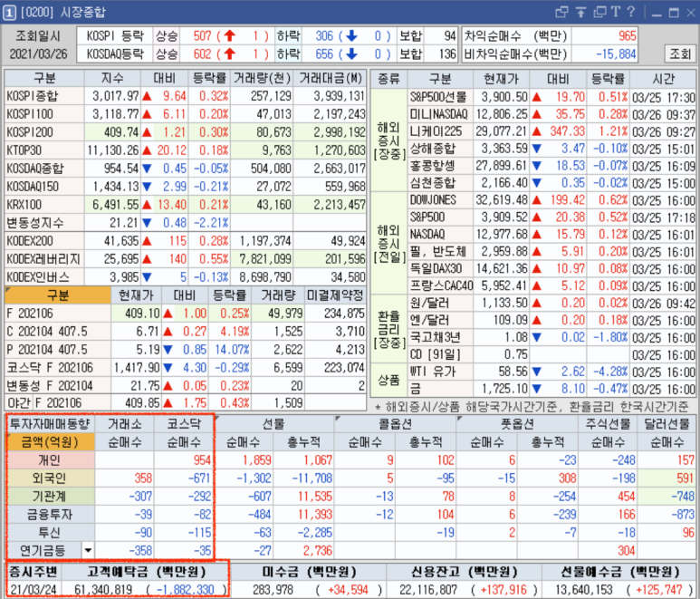Open the 연기금등 investor dropdown arrow
Image resolution: width=700 pixels, height=599 pixels.
click(x=88, y=550)
